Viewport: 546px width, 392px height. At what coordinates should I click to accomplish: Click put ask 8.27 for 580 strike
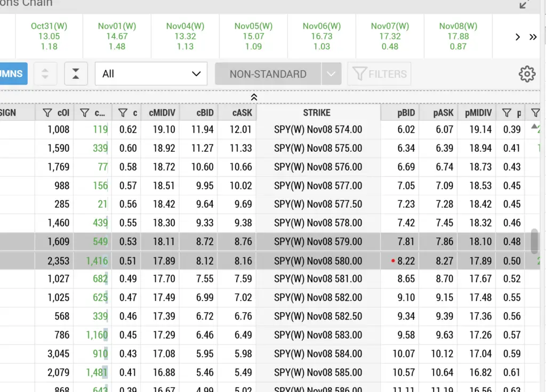444,261
